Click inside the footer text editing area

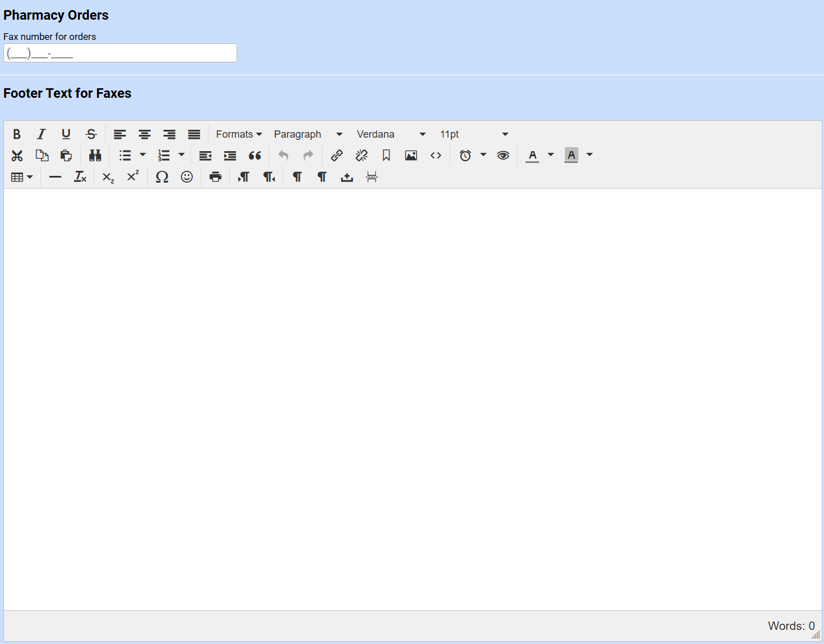point(413,400)
